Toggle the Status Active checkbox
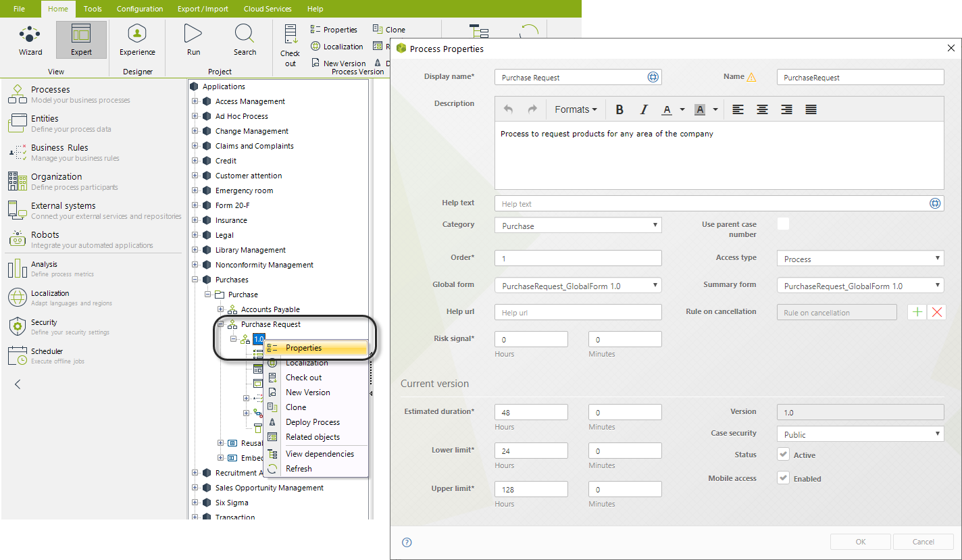Viewport: 962px width, 560px height. pyautogui.click(x=783, y=455)
